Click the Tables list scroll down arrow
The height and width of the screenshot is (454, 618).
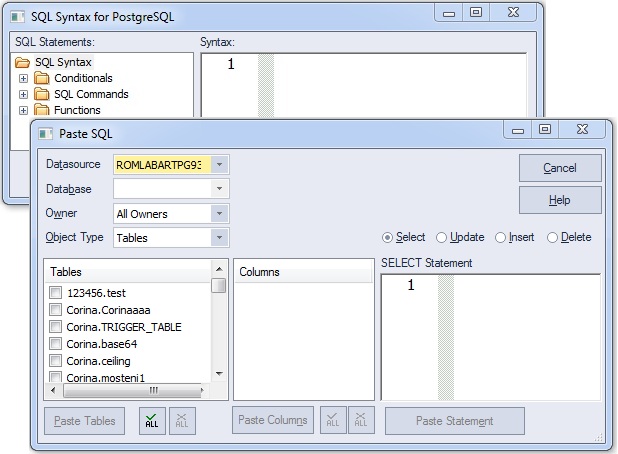[220, 374]
